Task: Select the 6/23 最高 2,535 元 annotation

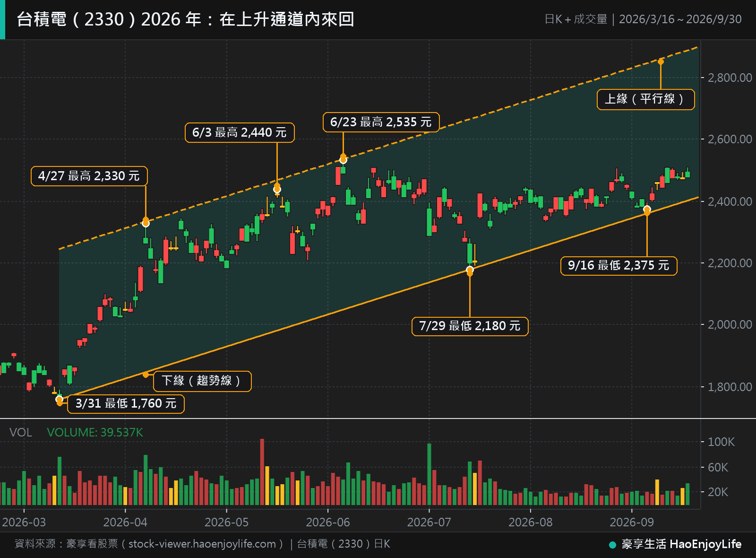Action: tap(381, 122)
